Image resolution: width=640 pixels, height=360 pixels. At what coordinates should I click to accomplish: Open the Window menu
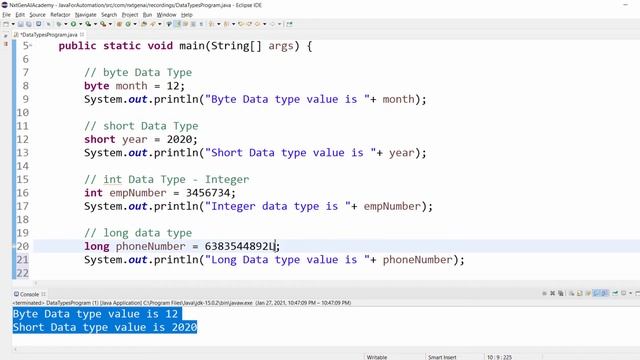point(167,15)
